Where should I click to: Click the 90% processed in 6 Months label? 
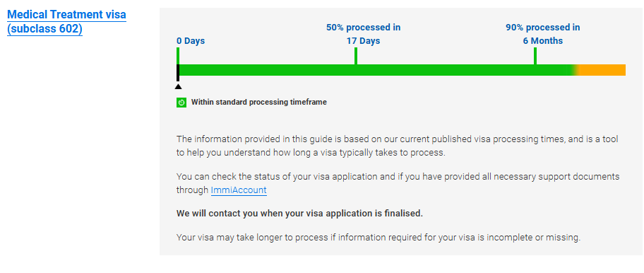[x=542, y=34]
